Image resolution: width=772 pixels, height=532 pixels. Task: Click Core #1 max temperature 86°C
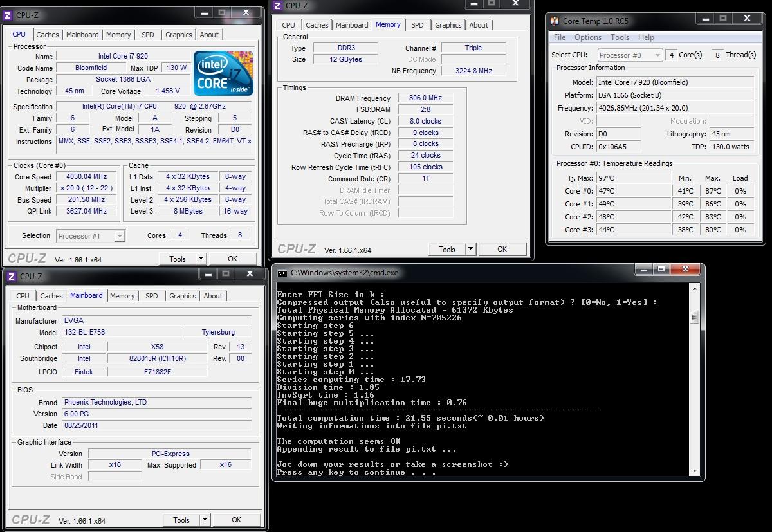click(712, 204)
